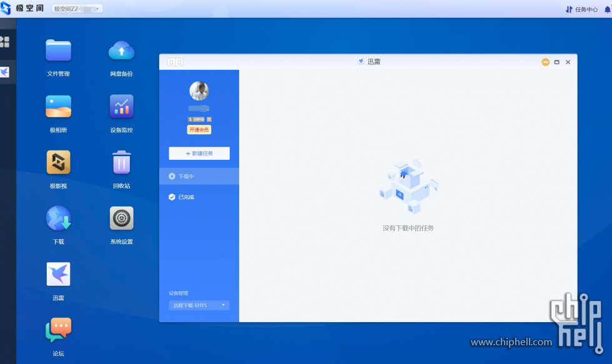
Task: Open the 论坛 forum icon
Action: pos(58,330)
